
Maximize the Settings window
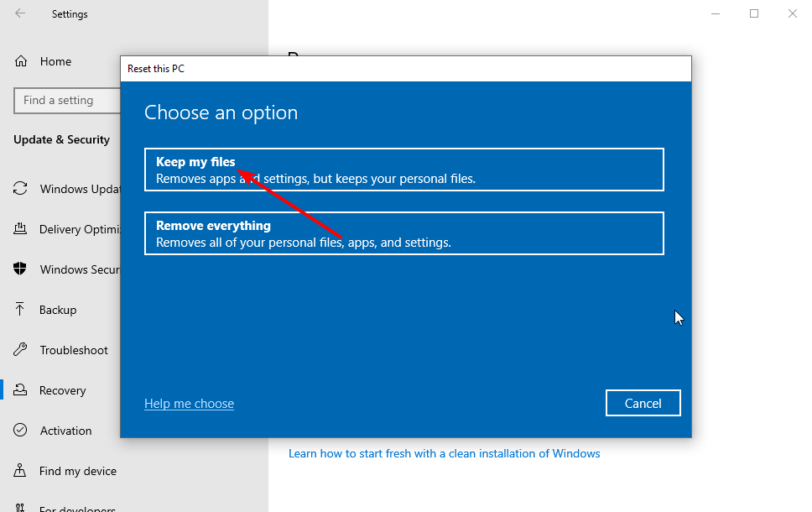click(x=754, y=13)
